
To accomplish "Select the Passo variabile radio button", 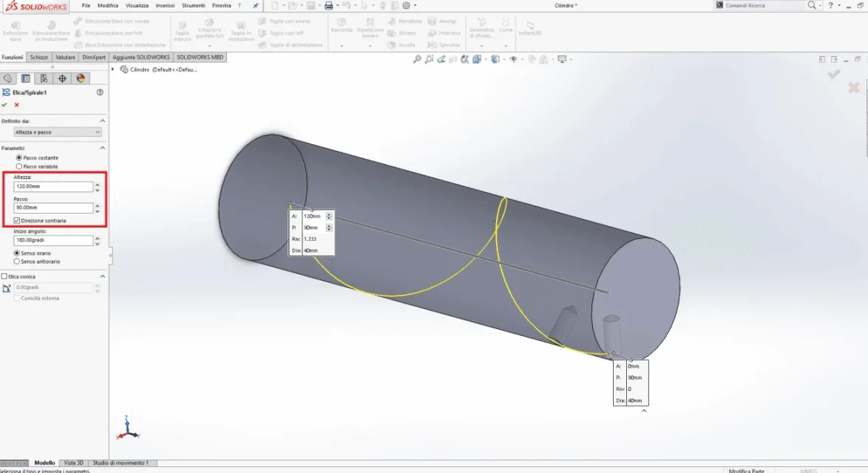I will click(x=18, y=166).
